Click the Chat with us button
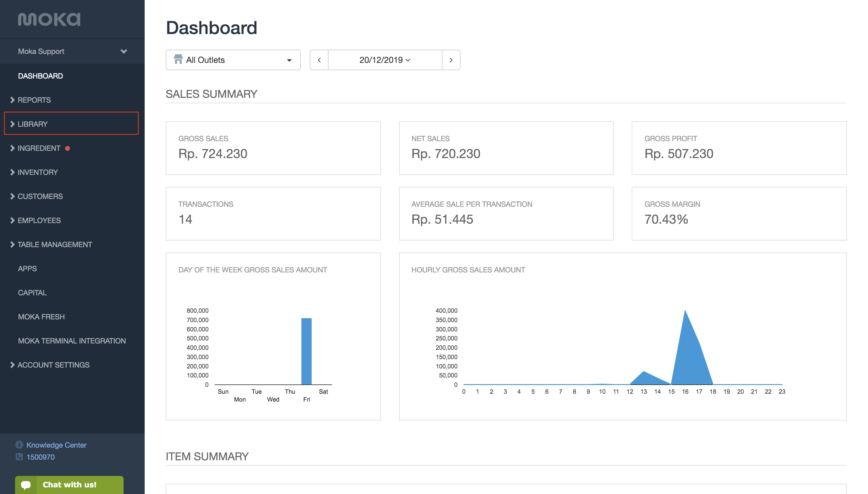Image resolution: width=868 pixels, height=494 pixels. 69,485
